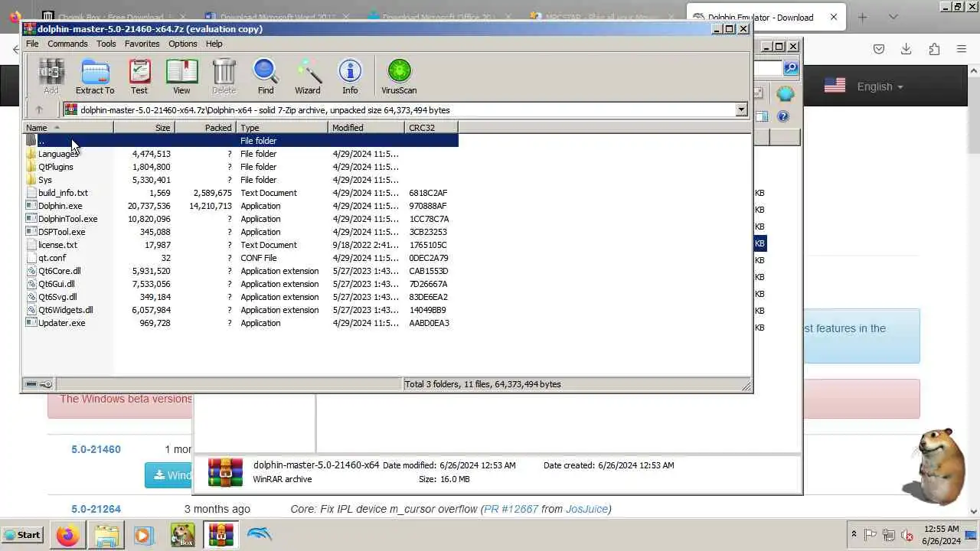Sort by the Modified column header

tap(366, 128)
